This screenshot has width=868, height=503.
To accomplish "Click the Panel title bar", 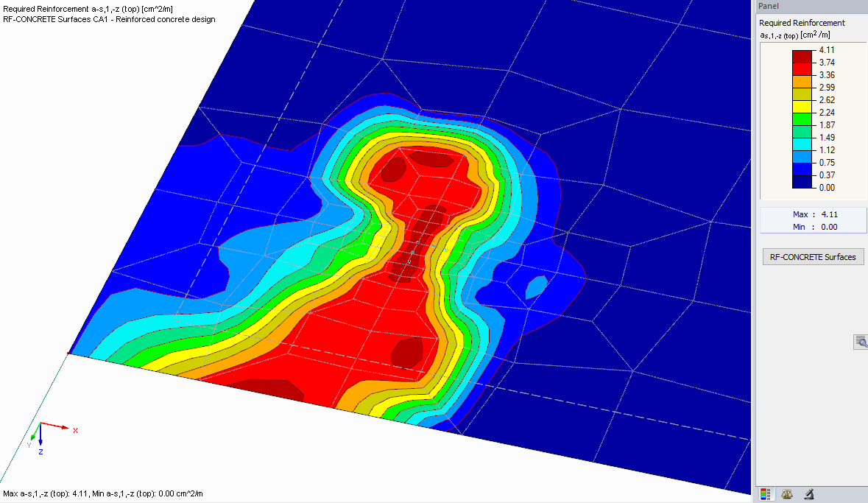I will [x=811, y=6].
